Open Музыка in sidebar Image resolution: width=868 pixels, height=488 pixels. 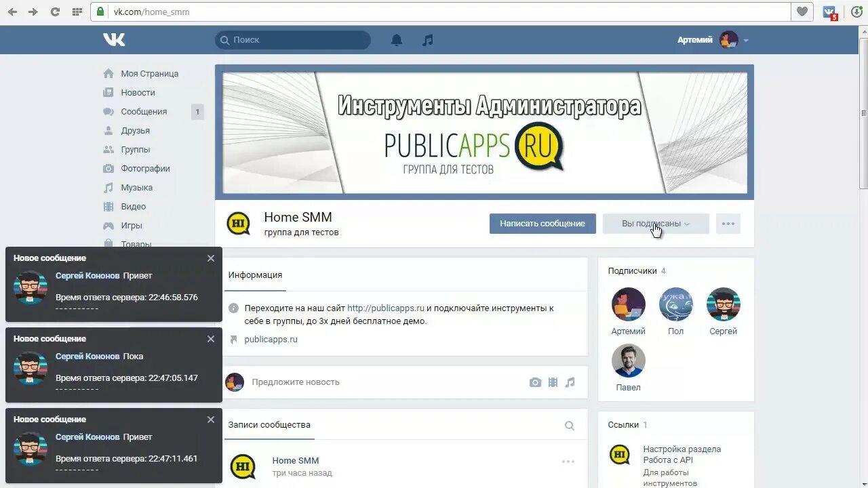pos(136,187)
